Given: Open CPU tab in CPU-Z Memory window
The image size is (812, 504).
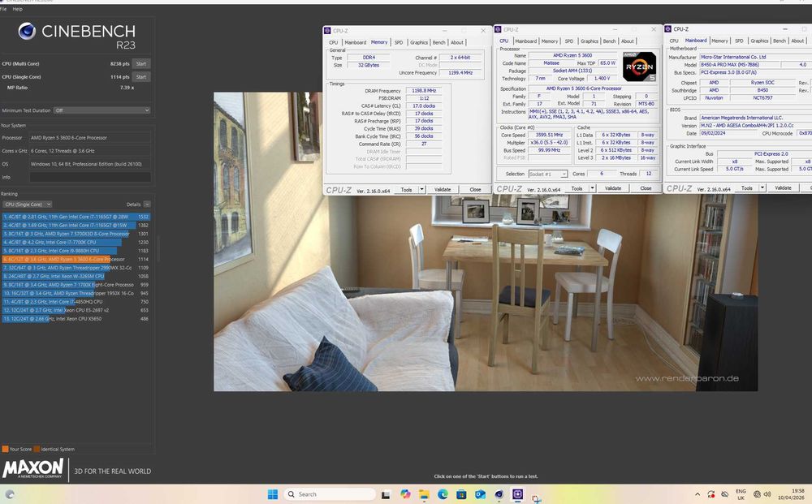Looking at the screenshot, I should click(x=334, y=42).
